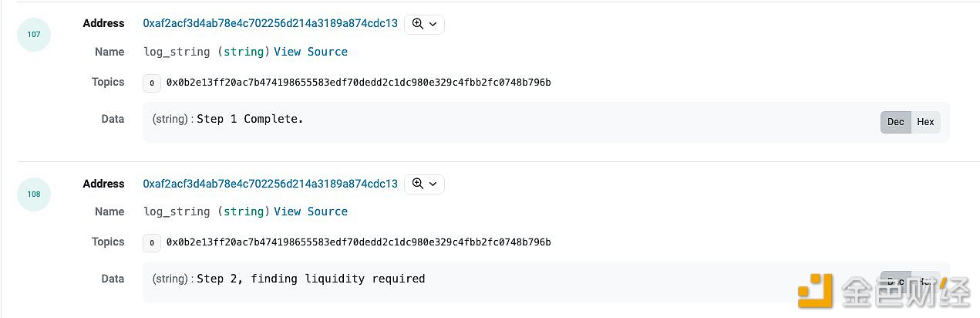Screen dimensions: 980x318
Task: Open the zoom dropdown beside log 107 address
Action: [424, 24]
